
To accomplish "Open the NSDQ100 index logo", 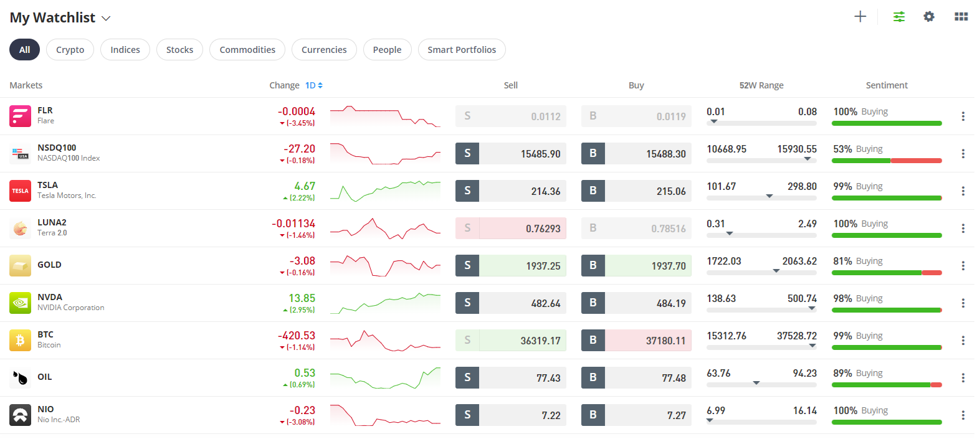I will click(x=20, y=153).
